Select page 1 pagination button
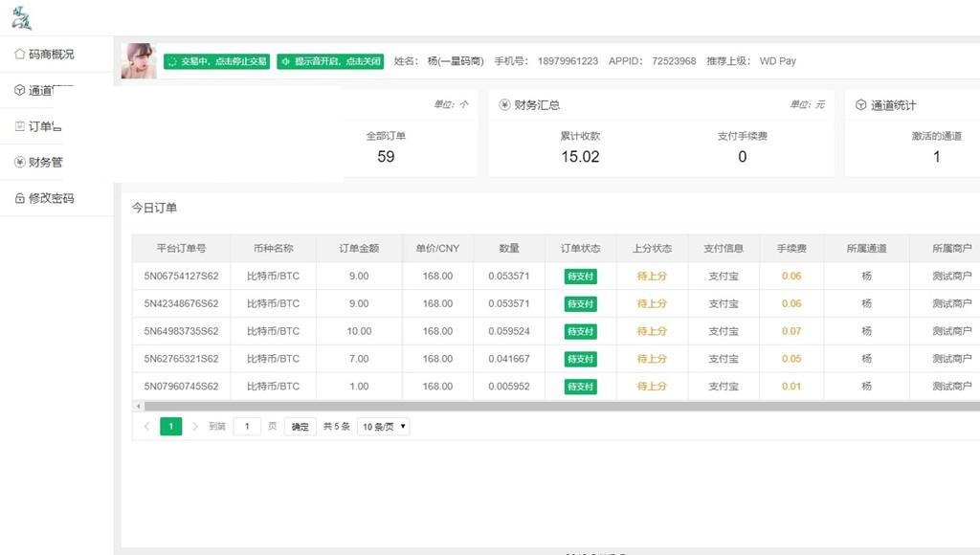980x555 pixels. pos(170,427)
